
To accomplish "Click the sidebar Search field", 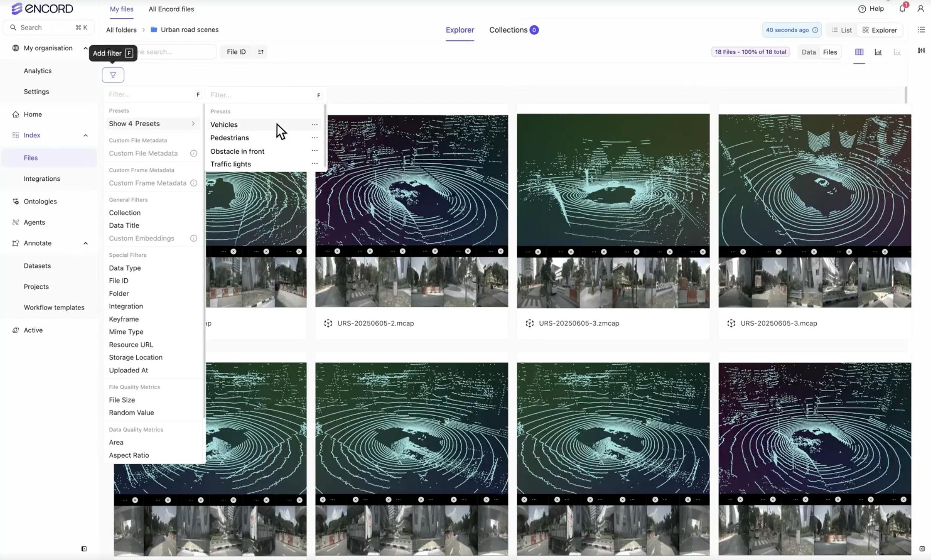I will [49, 27].
